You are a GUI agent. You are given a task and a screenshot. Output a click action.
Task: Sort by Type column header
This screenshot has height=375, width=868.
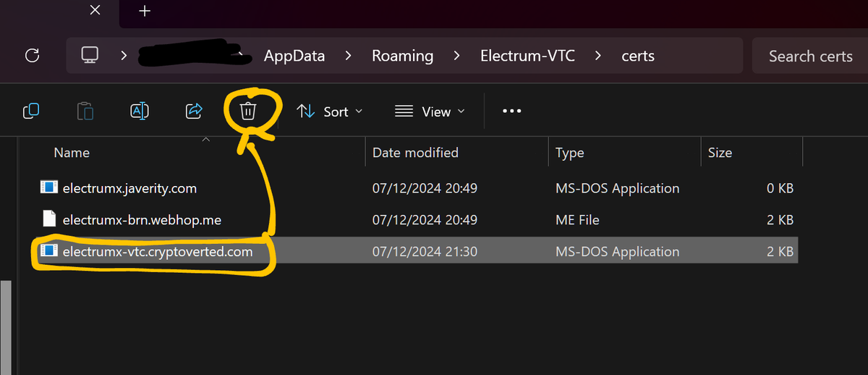coord(569,153)
